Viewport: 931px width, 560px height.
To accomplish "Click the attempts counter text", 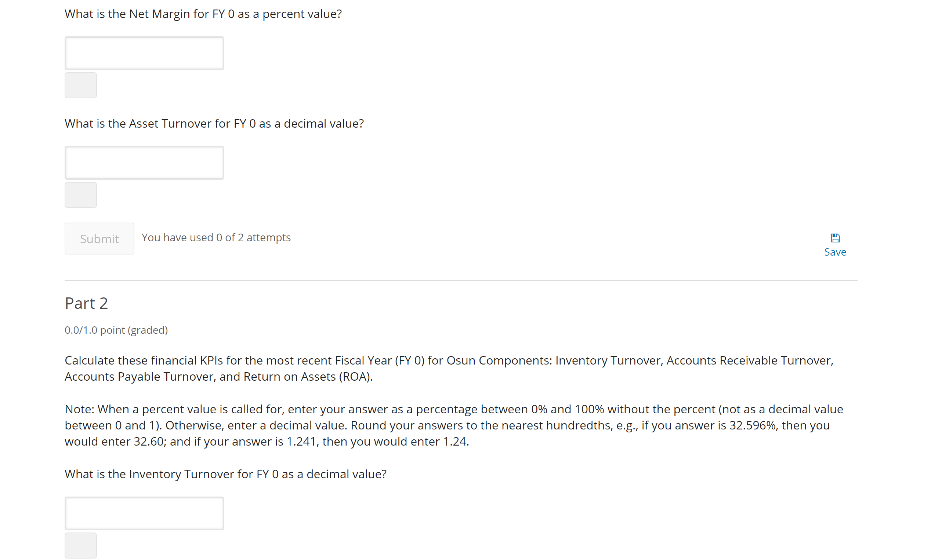I will tap(216, 237).
